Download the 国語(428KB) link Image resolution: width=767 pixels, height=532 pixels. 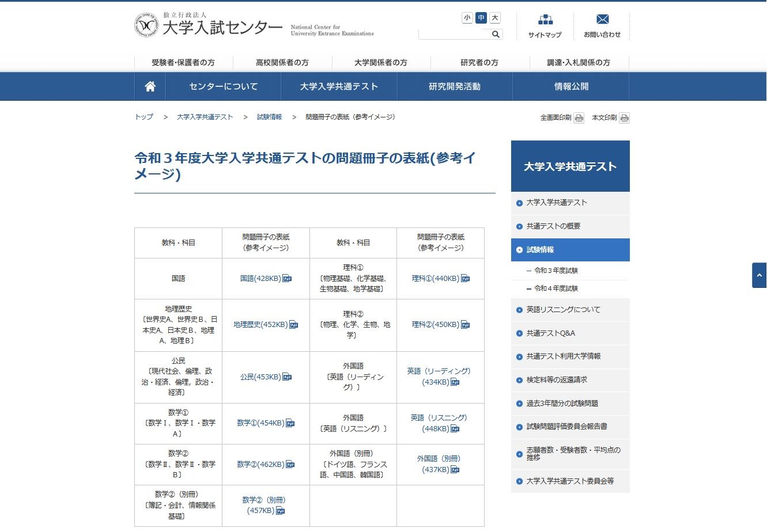pyautogui.click(x=260, y=279)
